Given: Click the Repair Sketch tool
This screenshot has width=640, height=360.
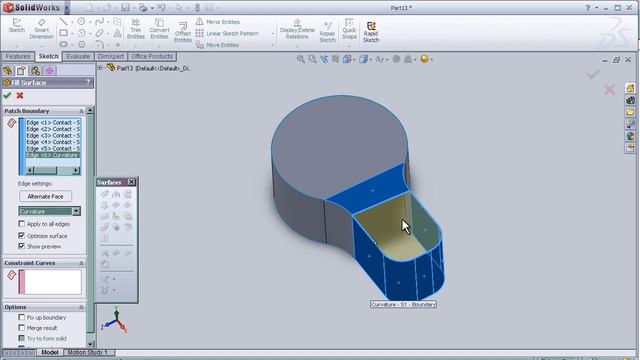Looking at the screenshot, I should tap(327, 32).
